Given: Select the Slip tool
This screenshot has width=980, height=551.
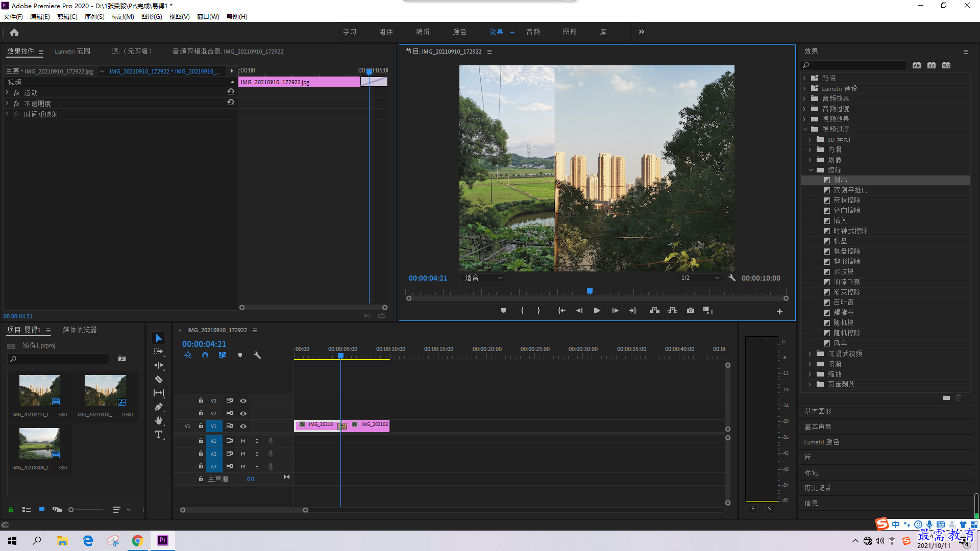Looking at the screenshot, I should pyautogui.click(x=159, y=393).
